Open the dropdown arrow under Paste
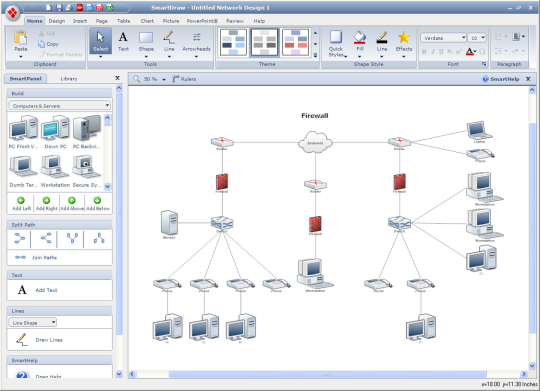Image resolution: width=540 pixels, height=391 pixels. pyautogui.click(x=21, y=56)
